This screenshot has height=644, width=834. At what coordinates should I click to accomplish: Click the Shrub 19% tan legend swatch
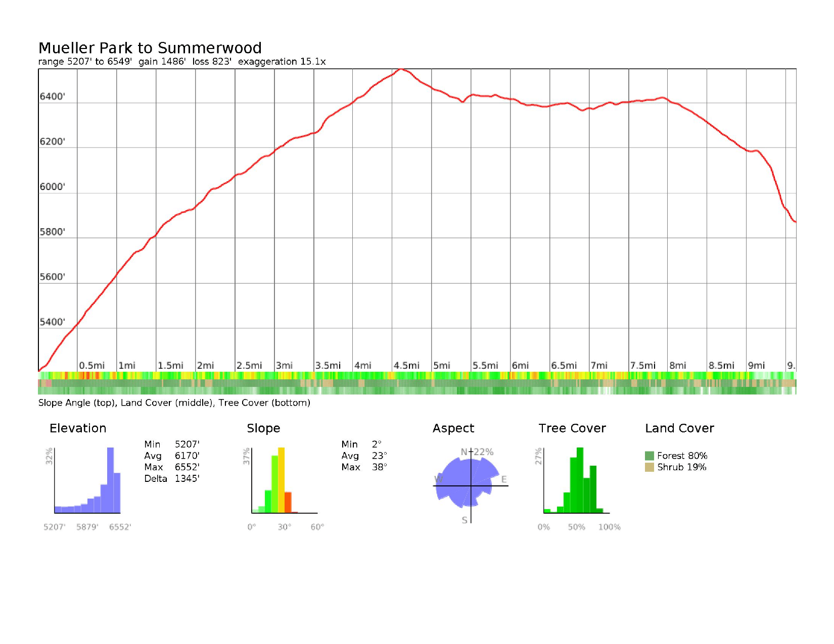point(650,467)
